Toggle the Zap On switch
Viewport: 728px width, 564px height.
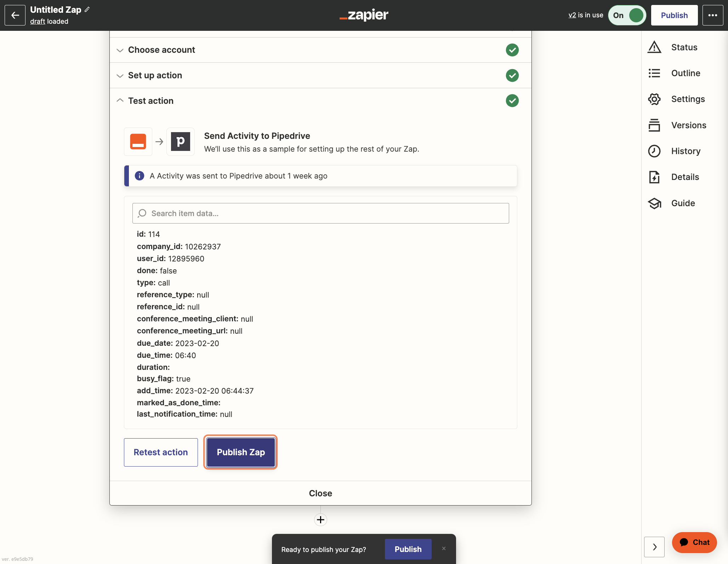point(627,15)
